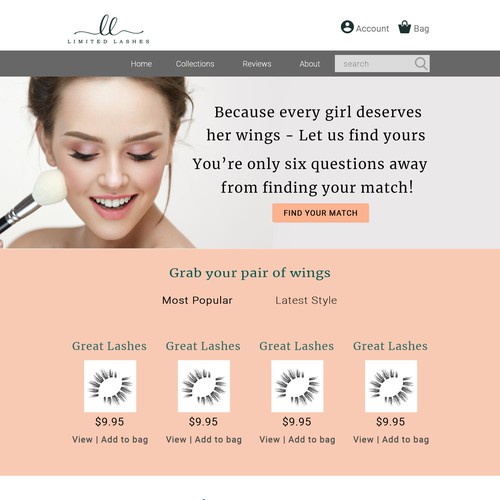Click the fourth Great Lashes product image
The width and height of the screenshot is (500, 500).
pos(391,386)
